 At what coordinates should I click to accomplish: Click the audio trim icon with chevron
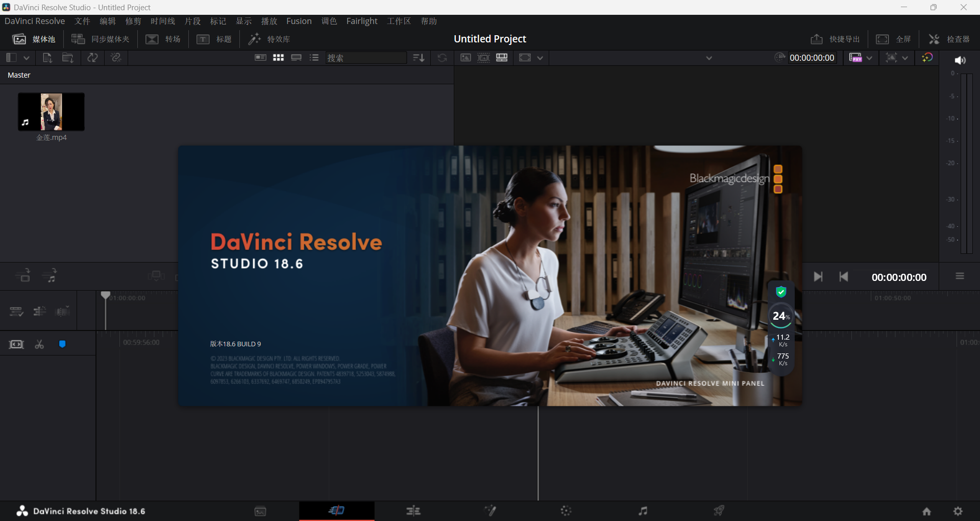point(63,311)
